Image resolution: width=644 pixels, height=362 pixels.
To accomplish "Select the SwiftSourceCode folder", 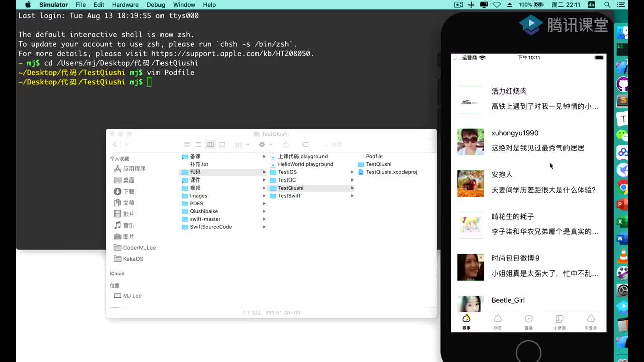I will click(206, 227).
